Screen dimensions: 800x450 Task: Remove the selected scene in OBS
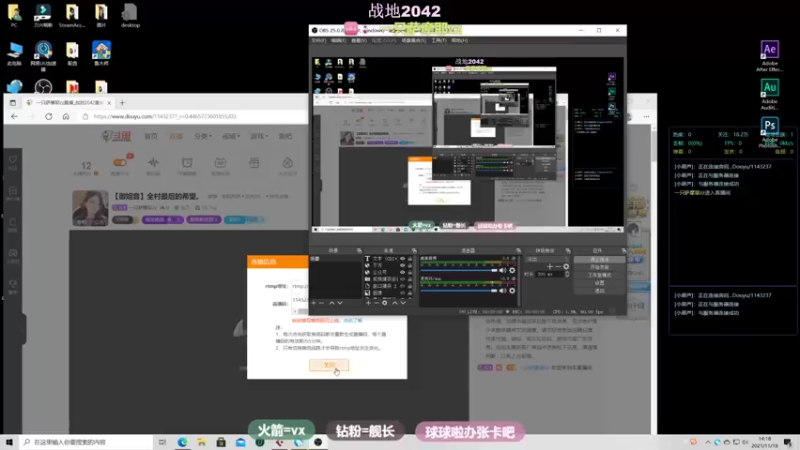click(x=321, y=303)
